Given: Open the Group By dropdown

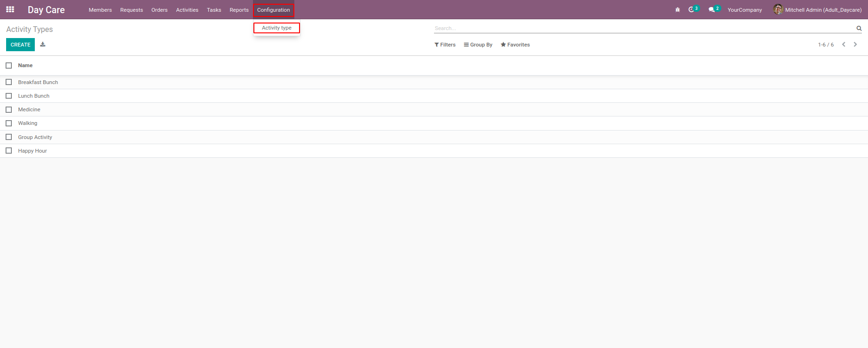Looking at the screenshot, I should click(x=478, y=45).
